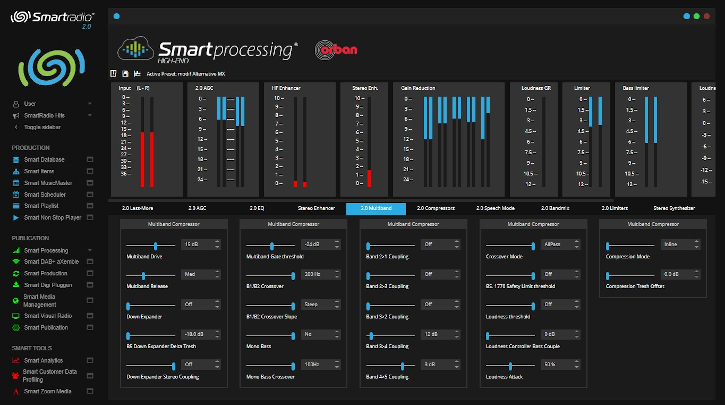Viewport: 725px width, 405px height.
Task: Click the Smart MusicMaster calendar icon
Action: 16,183
